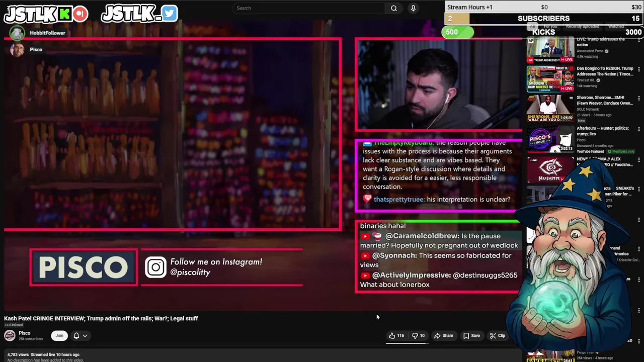The image size is (644, 362).
Task: Click the Instagram logo in overlay
Action: (x=155, y=267)
